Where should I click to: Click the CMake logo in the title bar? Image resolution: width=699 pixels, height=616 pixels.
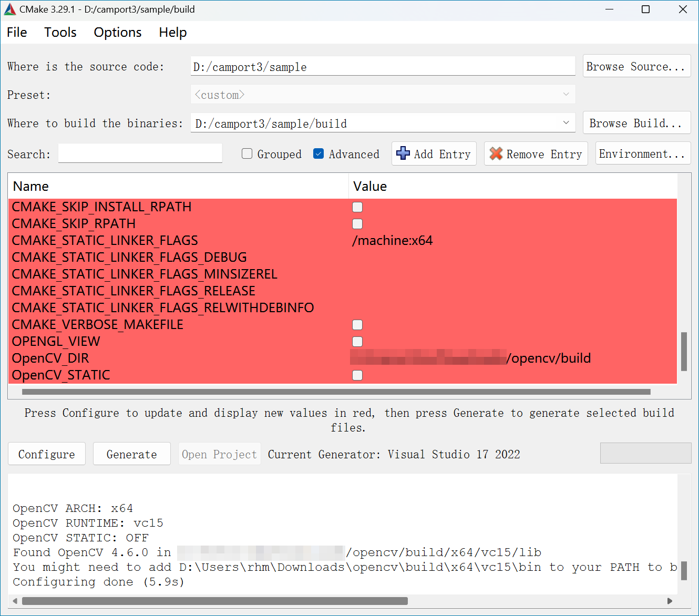click(10, 9)
